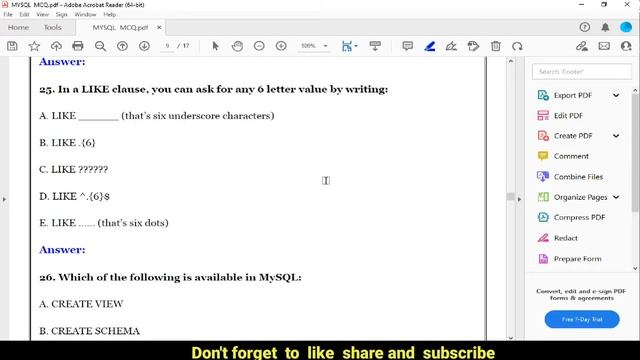Open the notifications bell
Viewport: 640px width, 360px height.
click(605, 27)
